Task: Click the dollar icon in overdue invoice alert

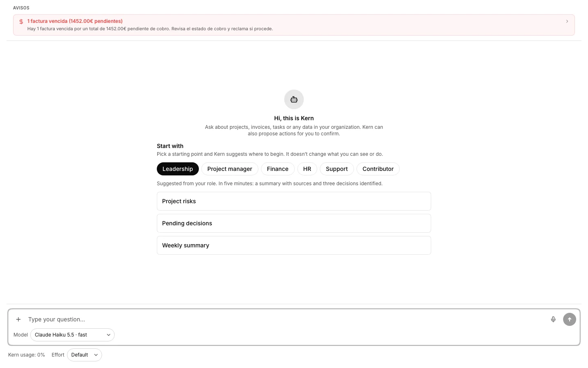Action: click(x=21, y=22)
